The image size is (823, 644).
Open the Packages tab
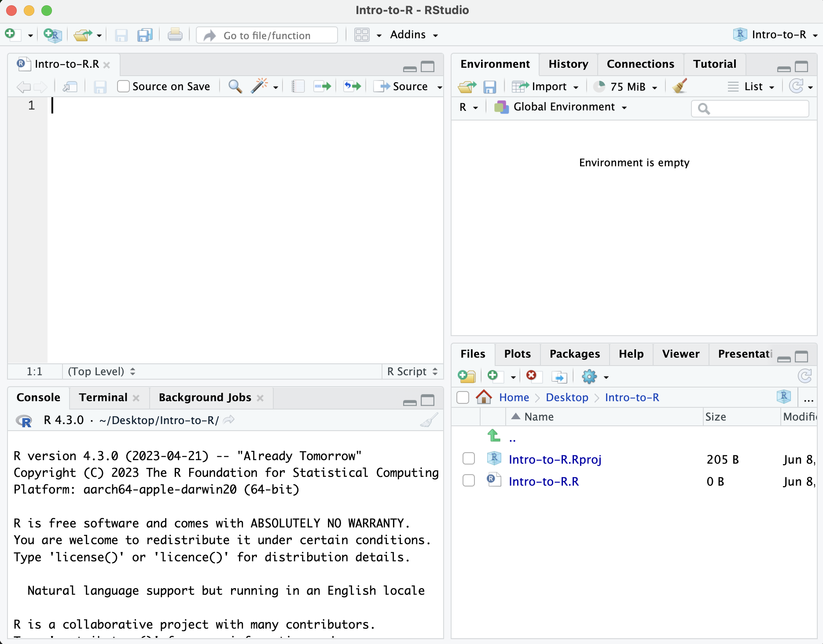[574, 354]
